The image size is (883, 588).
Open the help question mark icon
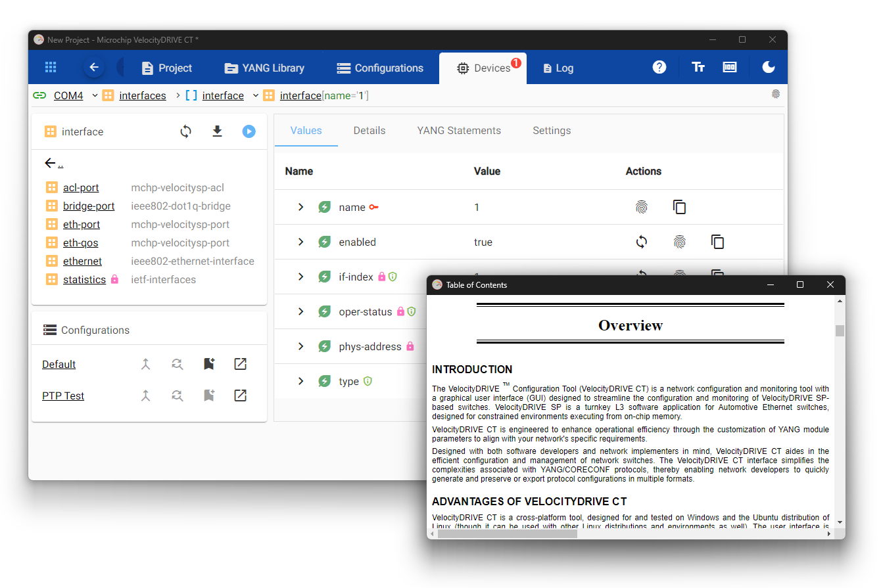coord(659,67)
